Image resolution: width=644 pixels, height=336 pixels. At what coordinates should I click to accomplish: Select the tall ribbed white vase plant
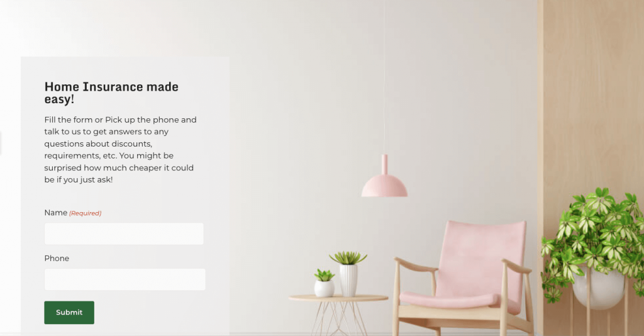(348, 273)
